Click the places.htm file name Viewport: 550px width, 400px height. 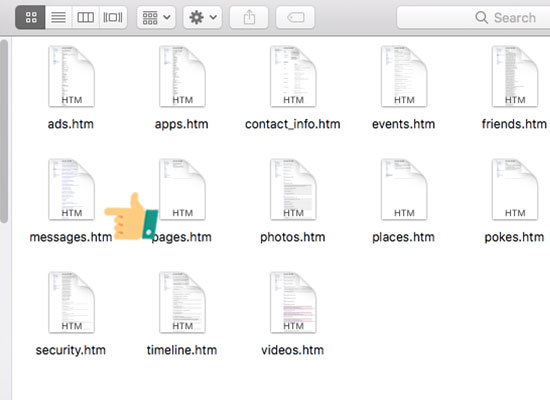click(403, 238)
